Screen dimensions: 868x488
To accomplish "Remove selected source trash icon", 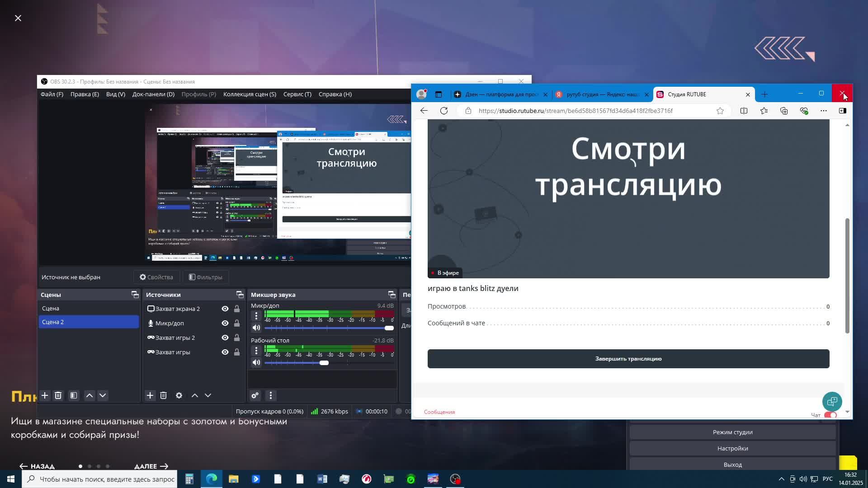I will pyautogui.click(x=163, y=395).
